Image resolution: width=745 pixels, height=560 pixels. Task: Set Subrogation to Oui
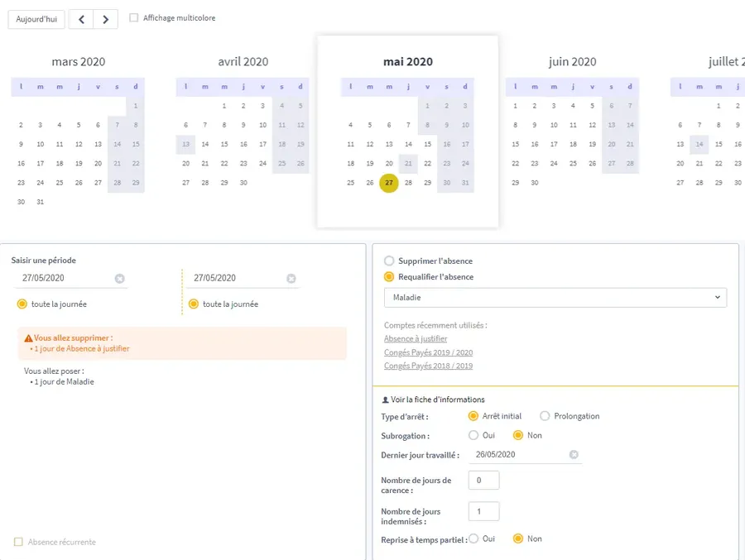coord(473,435)
